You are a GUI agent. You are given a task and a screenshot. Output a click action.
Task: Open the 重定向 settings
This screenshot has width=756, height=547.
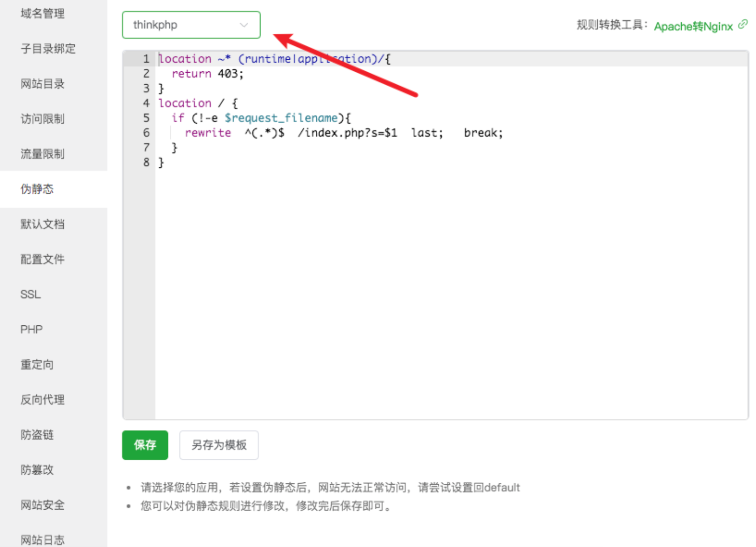pos(37,365)
